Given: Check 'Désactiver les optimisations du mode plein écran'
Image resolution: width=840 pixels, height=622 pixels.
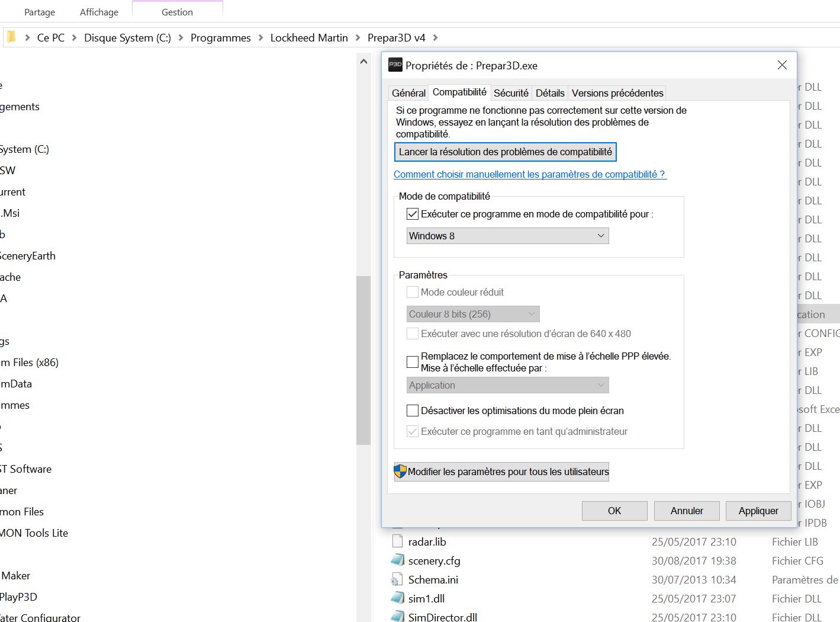Looking at the screenshot, I should (x=413, y=411).
